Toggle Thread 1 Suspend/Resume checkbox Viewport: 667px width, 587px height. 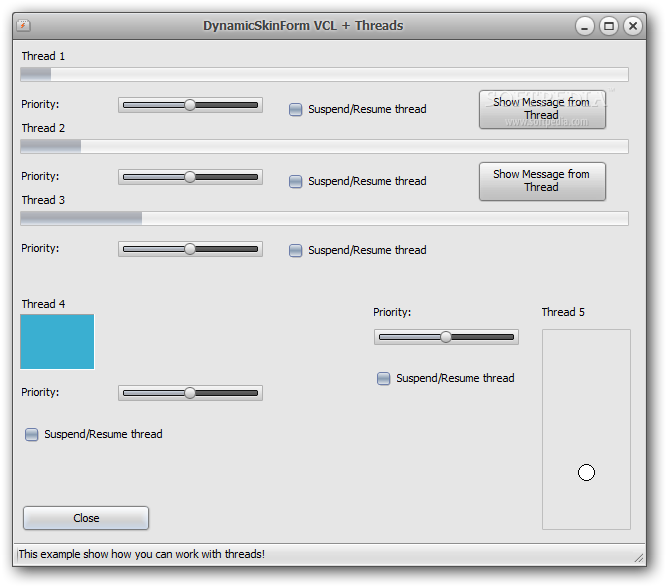coord(296,109)
